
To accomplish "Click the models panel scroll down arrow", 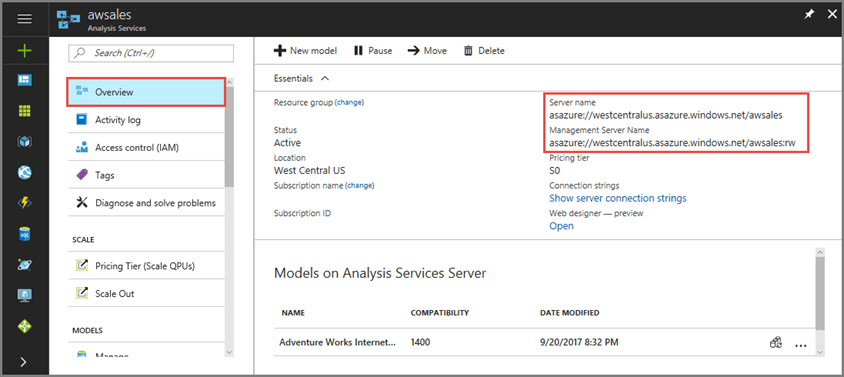I will tap(820, 352).
